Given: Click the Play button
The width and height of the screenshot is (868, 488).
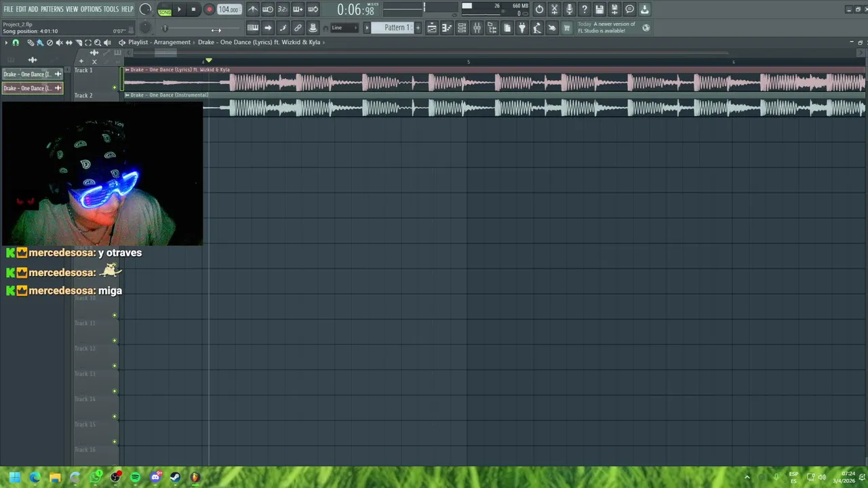Looking at the screenshot, I should click(x=179, y=9).
